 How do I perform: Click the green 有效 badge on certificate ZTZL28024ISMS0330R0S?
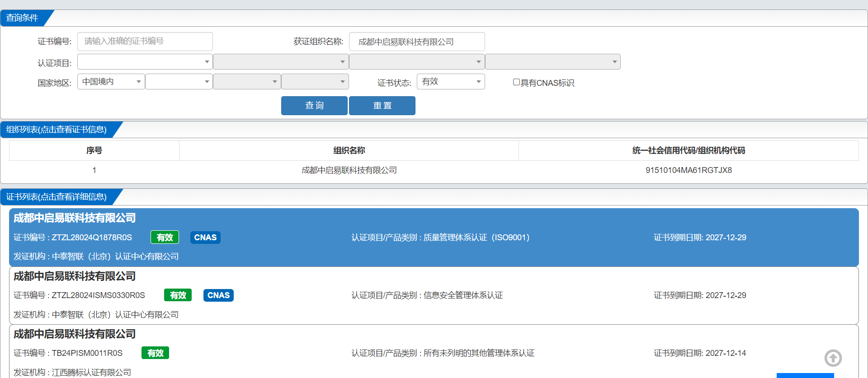click(x=178, y=295)
